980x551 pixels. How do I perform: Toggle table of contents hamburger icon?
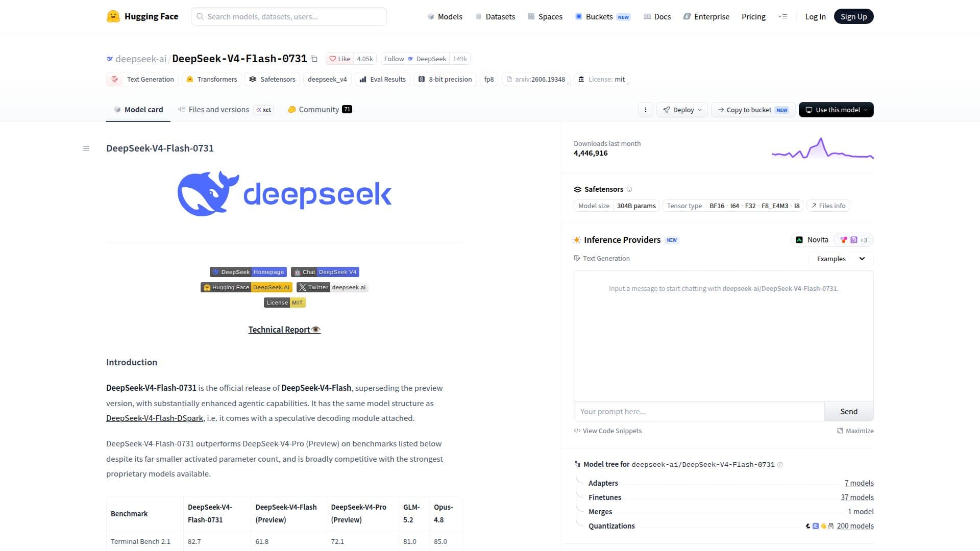click(86, 148)
